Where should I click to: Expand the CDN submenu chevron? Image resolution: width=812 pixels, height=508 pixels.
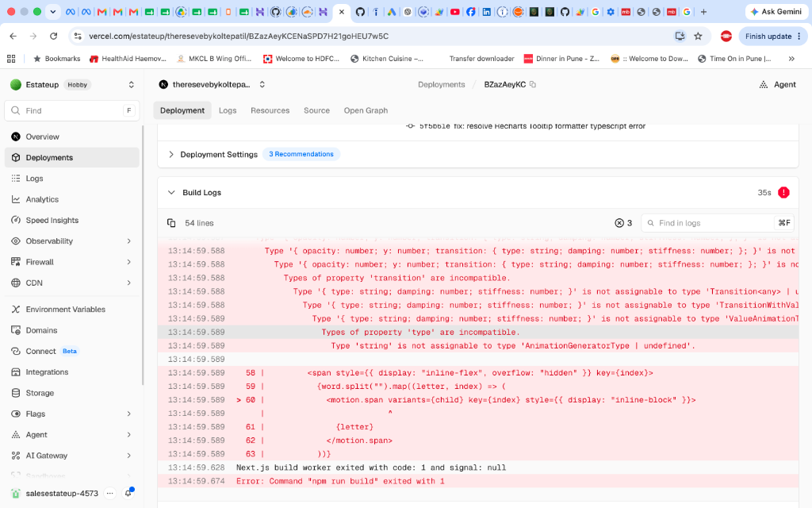pyautogui.click(x=129, y=283)
